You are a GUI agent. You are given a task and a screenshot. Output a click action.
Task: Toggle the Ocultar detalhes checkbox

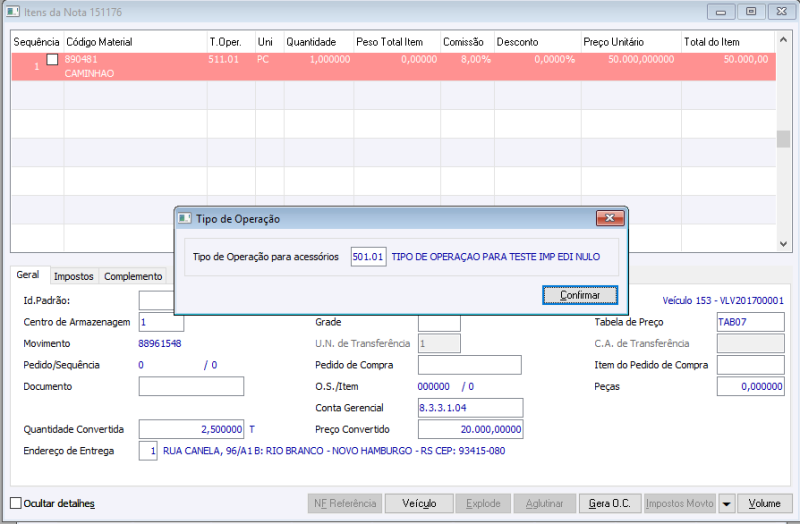[16, 503]
